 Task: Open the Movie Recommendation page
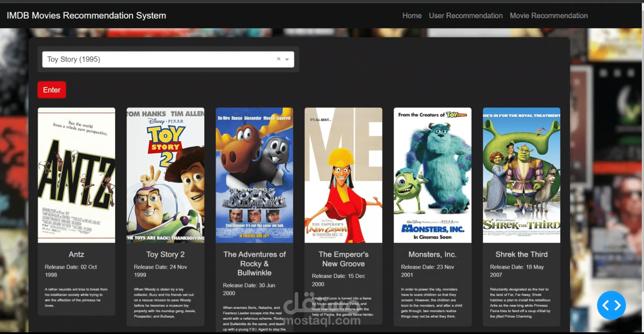point(549,16)
